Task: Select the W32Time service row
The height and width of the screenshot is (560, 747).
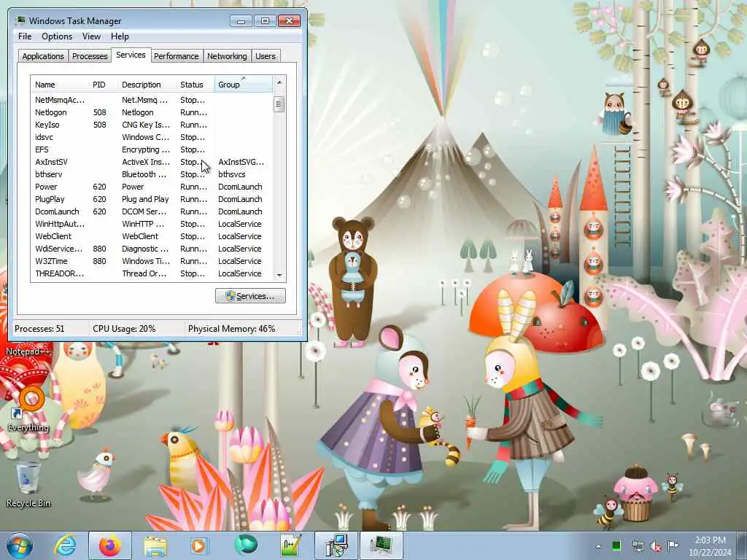Action: (x=151, y=261)
